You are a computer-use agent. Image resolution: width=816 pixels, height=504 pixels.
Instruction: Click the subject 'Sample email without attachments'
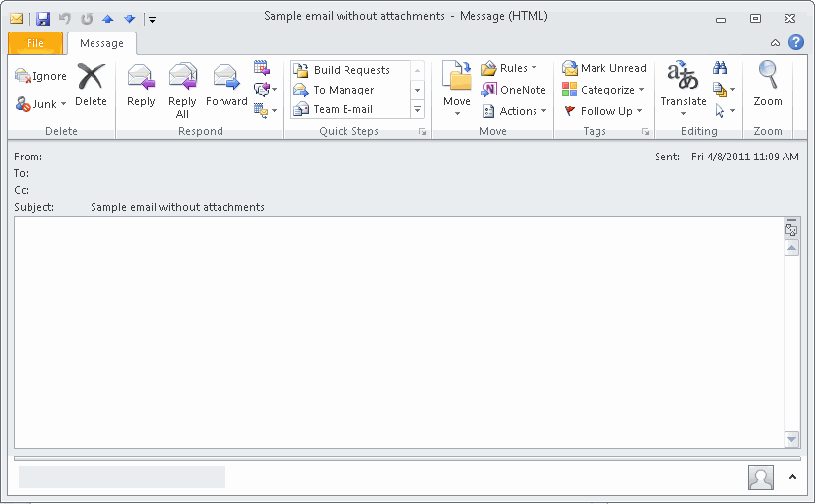pyautogui.click(x=177, y=208)
